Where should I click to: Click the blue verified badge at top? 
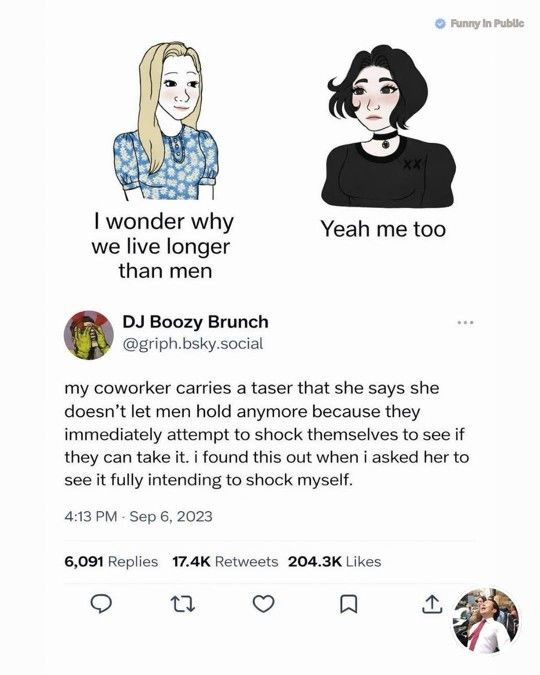pos(440,23)
